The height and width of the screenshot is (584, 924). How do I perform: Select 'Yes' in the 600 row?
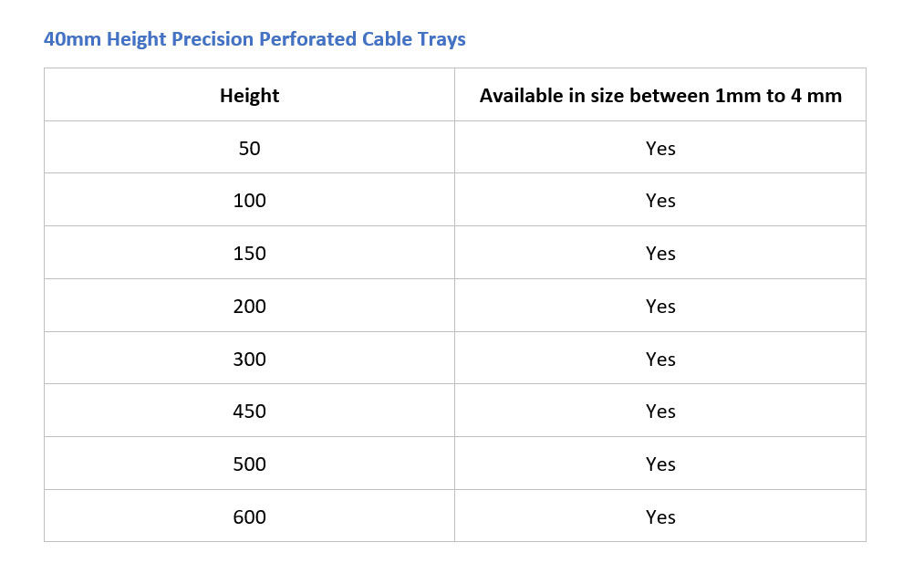point(660,517)
